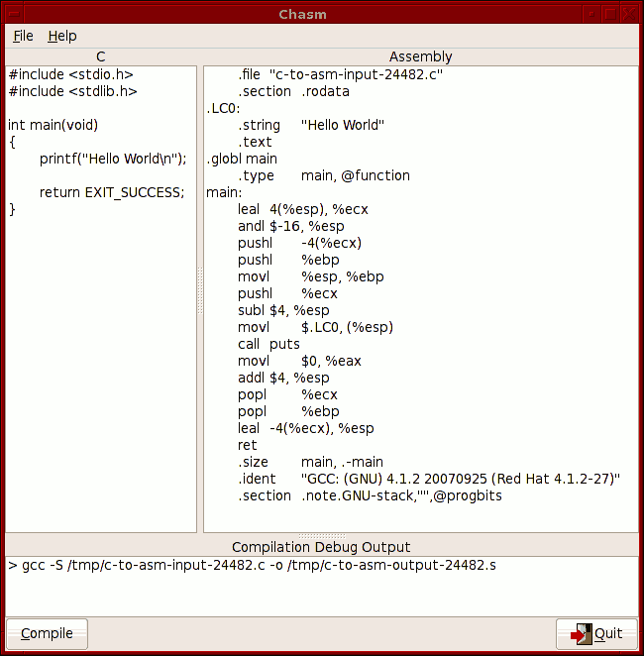Open the window menu icon in title bar

[x=14, y=14]
